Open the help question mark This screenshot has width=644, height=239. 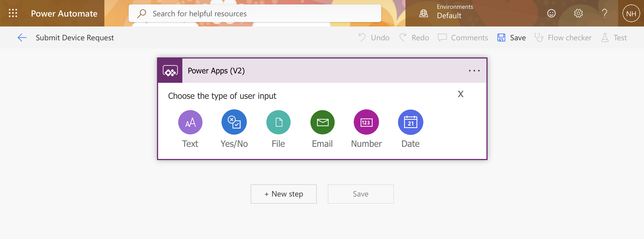[605, 13]
